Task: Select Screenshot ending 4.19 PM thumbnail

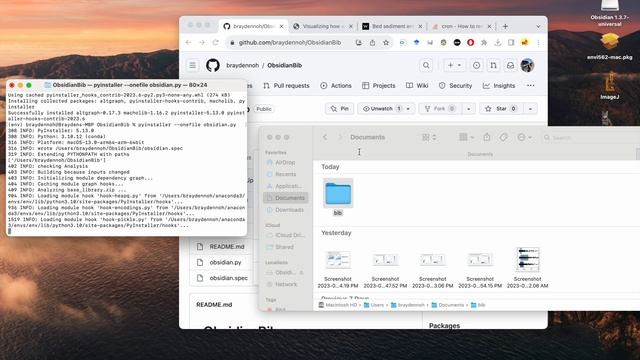Action: click(x=338, y=260)
